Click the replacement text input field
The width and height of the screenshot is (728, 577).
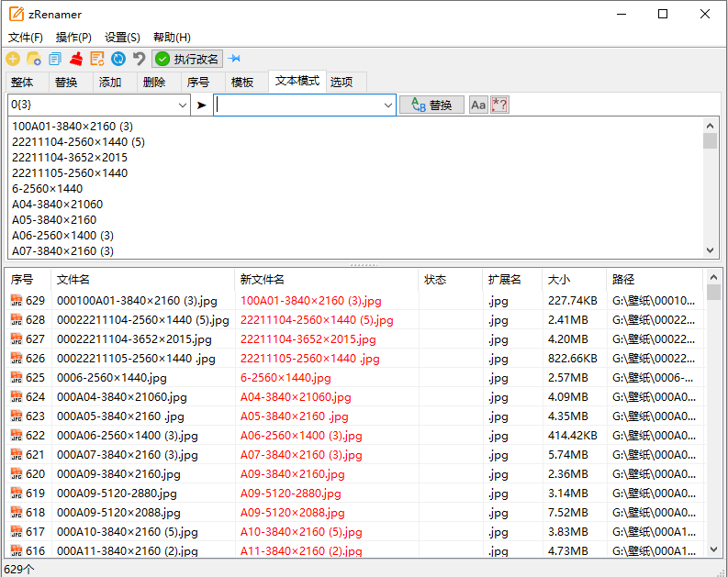point(298,105)
